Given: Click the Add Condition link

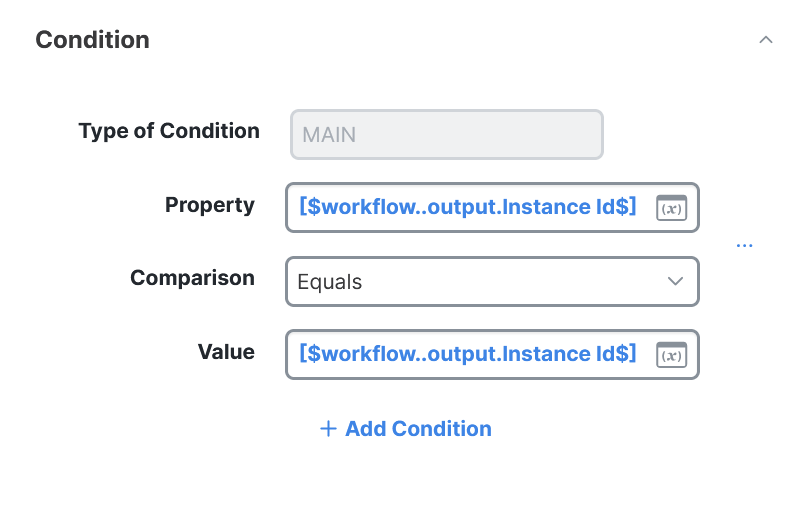Looking at the screenshot, I should 418,429.
